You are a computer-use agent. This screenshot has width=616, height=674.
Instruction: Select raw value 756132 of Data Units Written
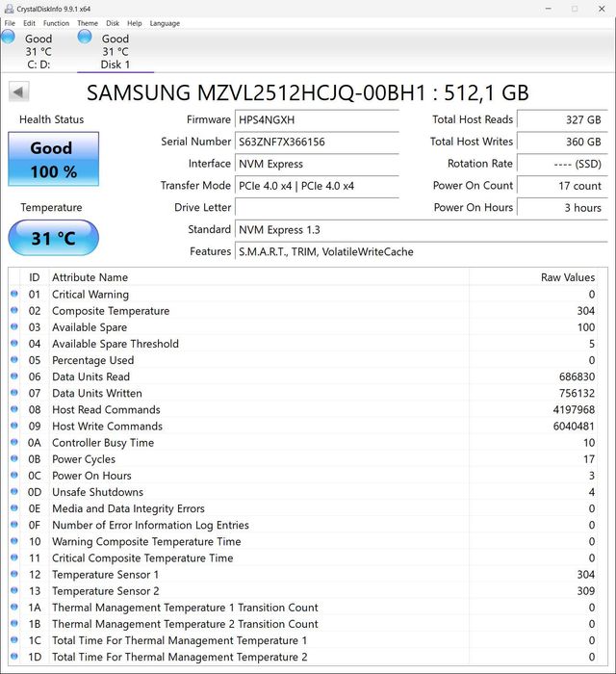[577, 393]
